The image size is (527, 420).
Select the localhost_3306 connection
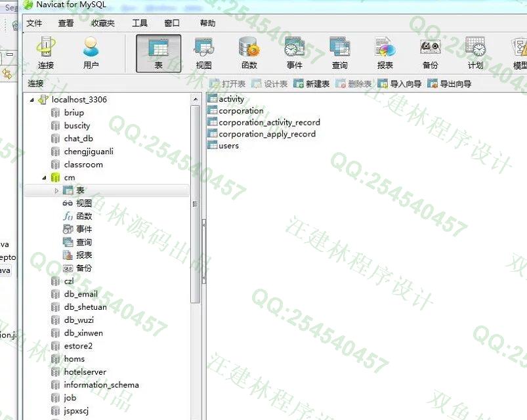pyautogui.click(x=79, y=100)
